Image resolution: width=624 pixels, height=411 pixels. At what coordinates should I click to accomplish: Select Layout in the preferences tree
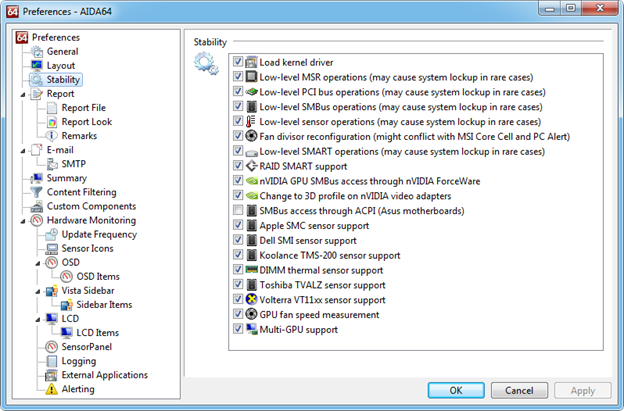pyautogui.click(x=60, y=66)
